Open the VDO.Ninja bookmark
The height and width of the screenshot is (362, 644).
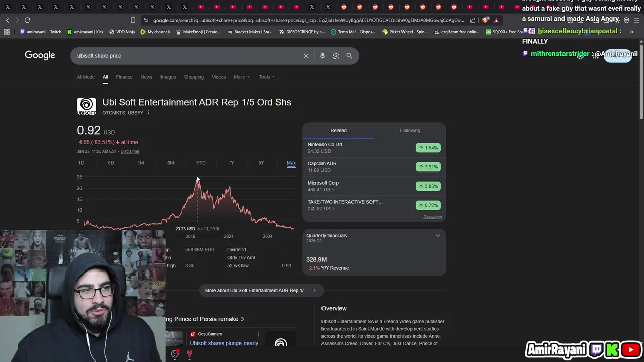click(122, 32)
